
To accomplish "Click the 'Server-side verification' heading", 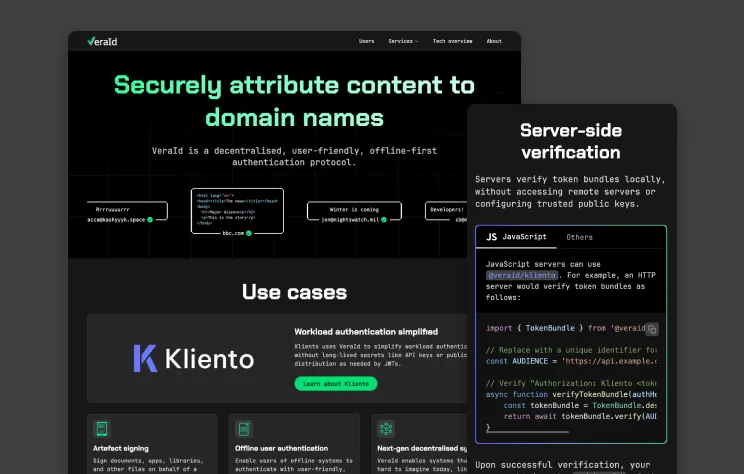I will pos(571,141).
